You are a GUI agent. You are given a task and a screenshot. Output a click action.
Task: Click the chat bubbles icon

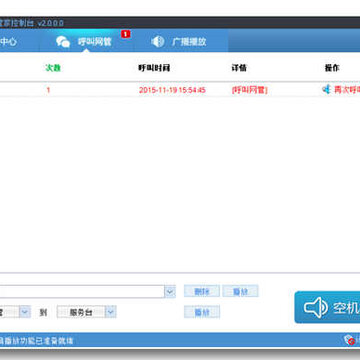63,42
